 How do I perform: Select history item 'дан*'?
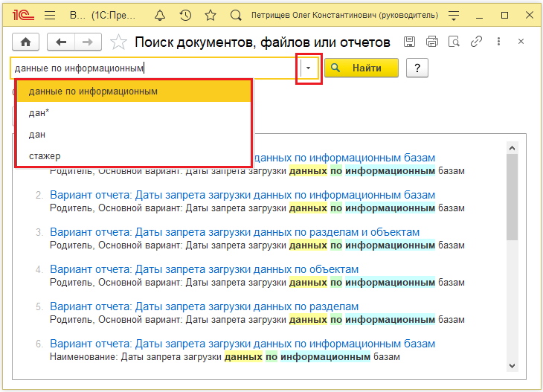tap(134, 113)
